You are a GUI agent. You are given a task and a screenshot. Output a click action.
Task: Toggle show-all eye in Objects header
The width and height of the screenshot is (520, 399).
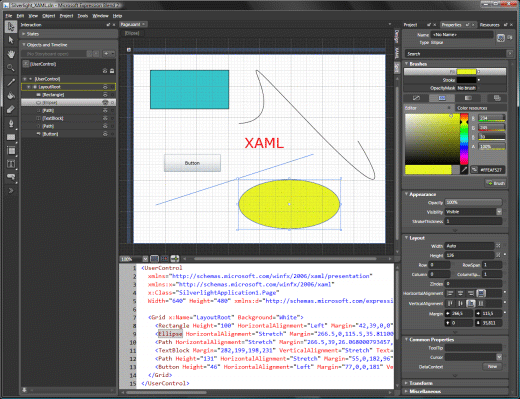coord(105,71)
